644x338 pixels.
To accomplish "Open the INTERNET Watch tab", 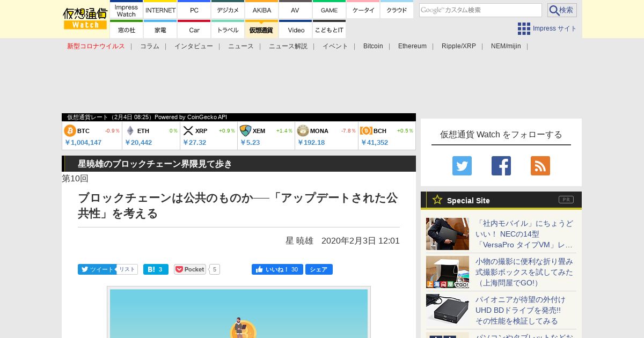I will 160,10.
